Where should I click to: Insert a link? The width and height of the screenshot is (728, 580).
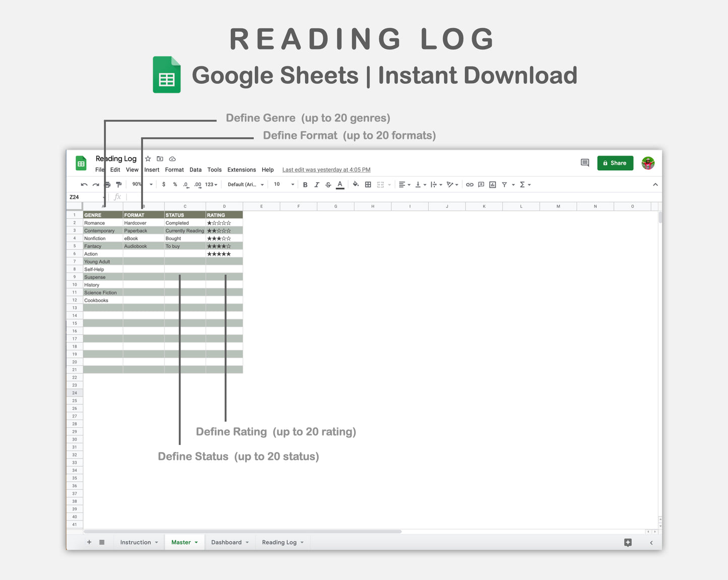470,184
